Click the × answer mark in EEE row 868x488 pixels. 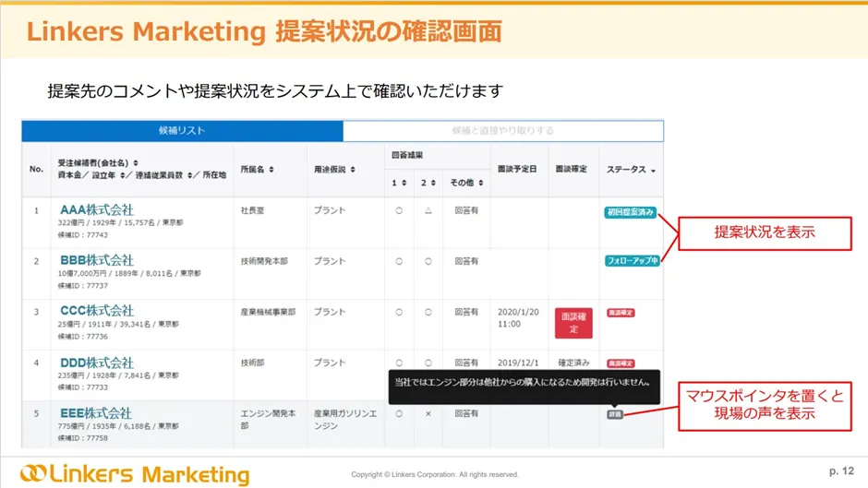[x=428, y=413]
